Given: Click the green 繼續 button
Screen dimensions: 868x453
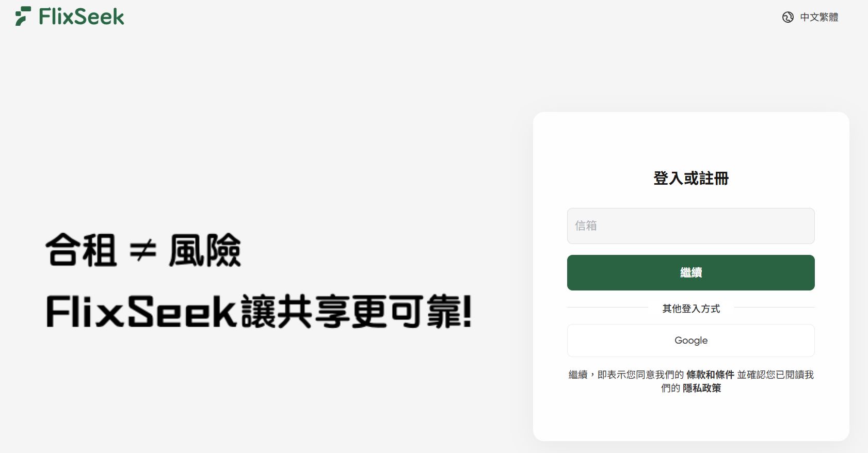Looking at the screenshot, I should 690,272.
